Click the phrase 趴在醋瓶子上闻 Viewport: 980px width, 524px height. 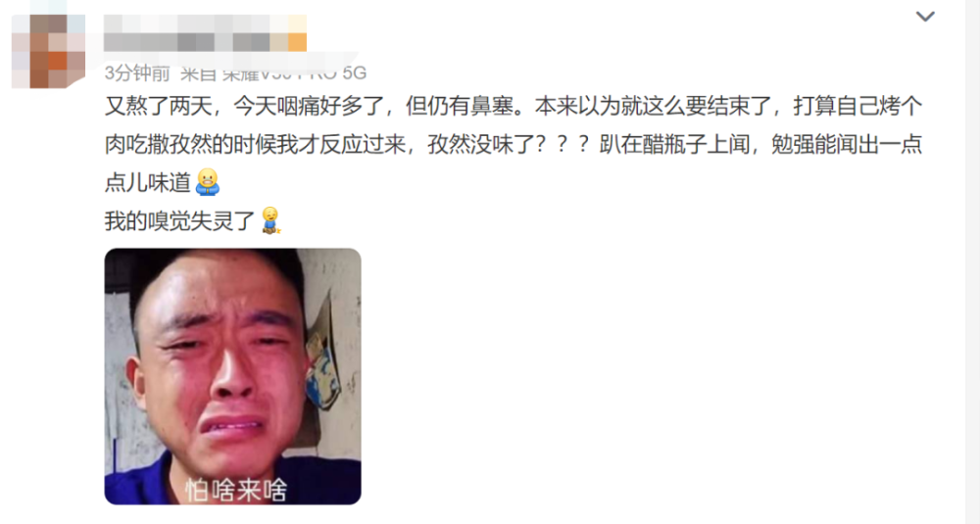[674, 144]
